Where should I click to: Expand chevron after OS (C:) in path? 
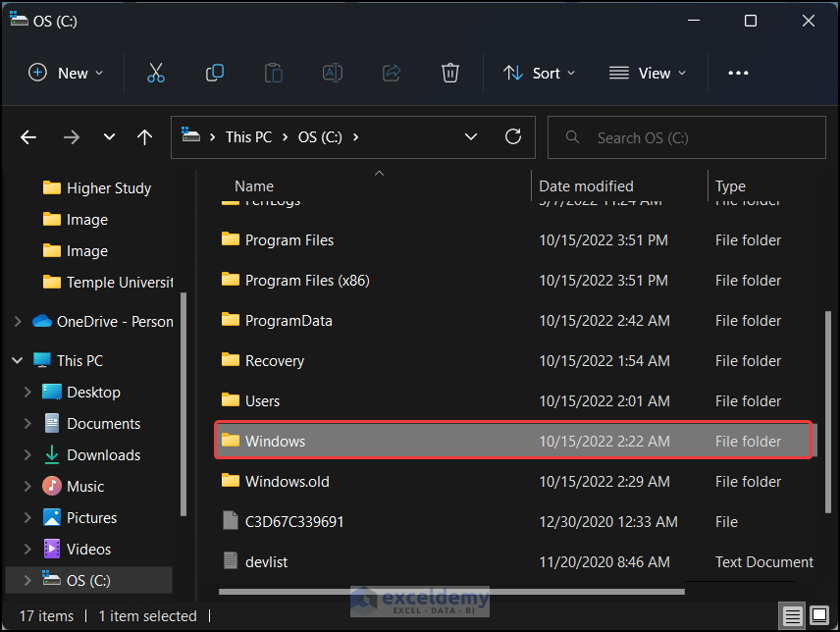pyautogui.click(x=355, y=137)
